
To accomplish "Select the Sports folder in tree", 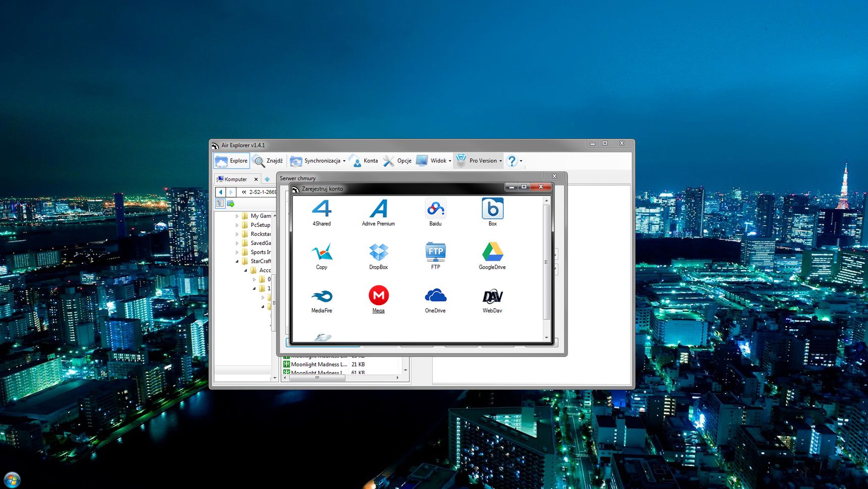I will coord(256,252).
